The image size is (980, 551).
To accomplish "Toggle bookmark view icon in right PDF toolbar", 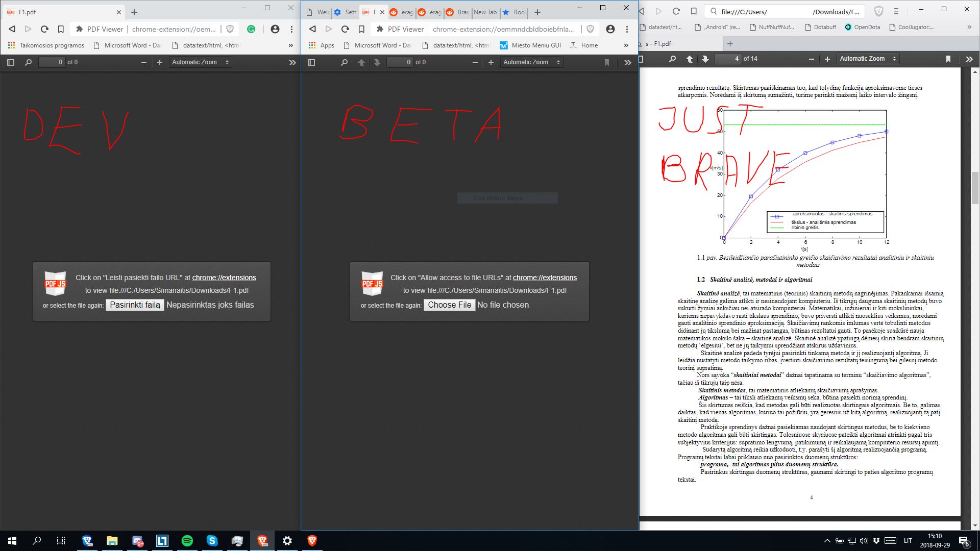I will click(948, 59).
